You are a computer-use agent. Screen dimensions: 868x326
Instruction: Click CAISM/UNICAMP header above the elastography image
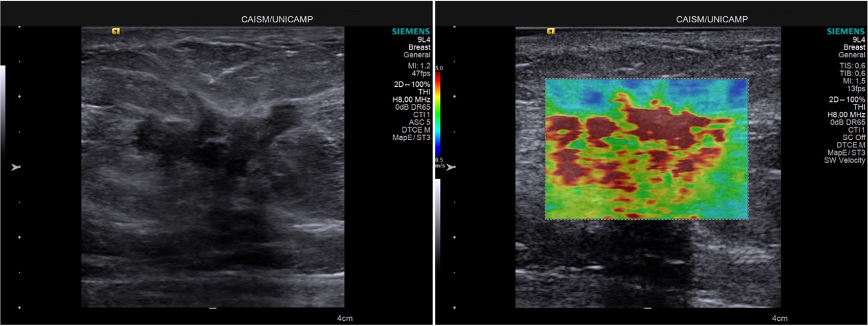pos(712,20)
